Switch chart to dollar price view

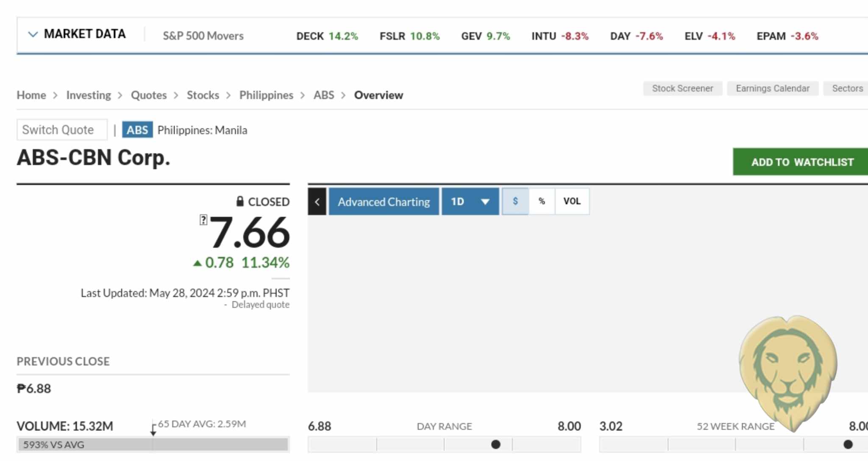pos(515,201)
